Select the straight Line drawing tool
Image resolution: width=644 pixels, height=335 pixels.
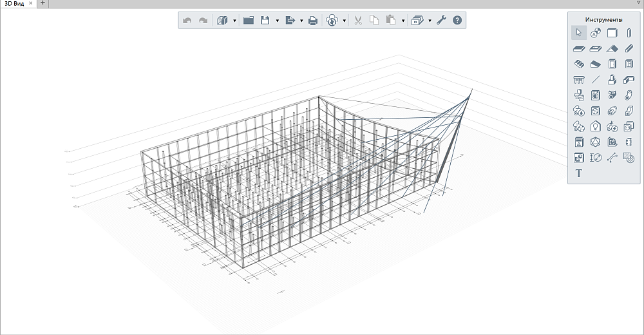click(x=595, y=80)
